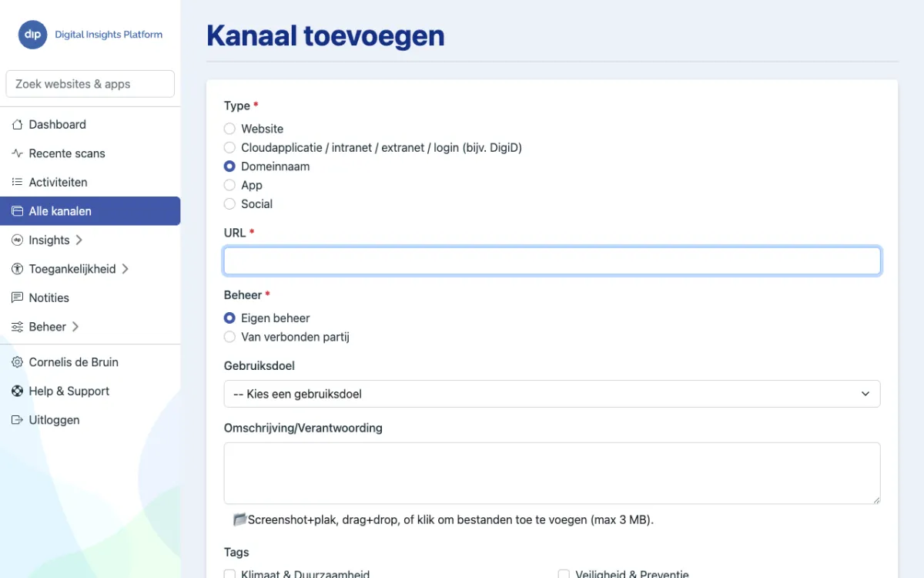Click the Activiteiten list icon
Image resolution: width=924 pixels, height=578 pixels.
pyautogui.click(x=17, y=182)
